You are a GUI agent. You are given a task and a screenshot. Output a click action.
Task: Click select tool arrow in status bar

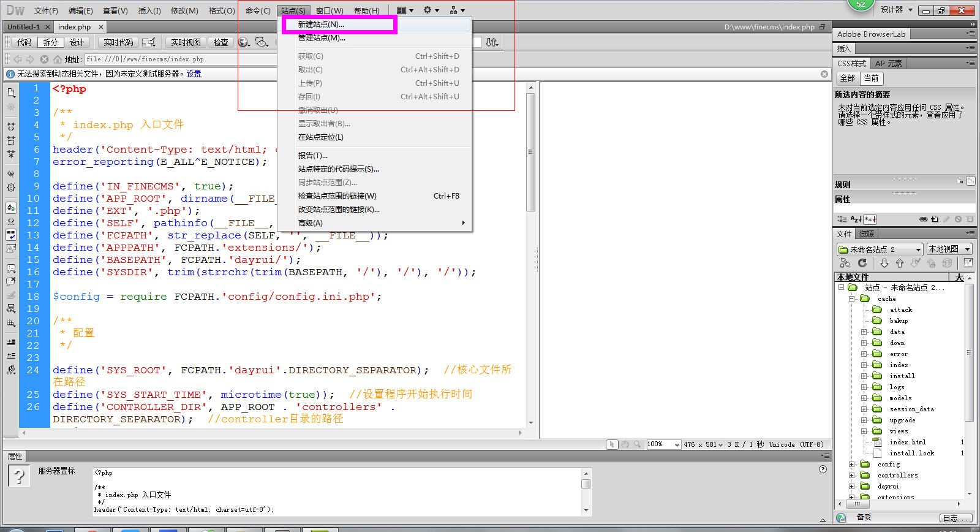[611, 444]
